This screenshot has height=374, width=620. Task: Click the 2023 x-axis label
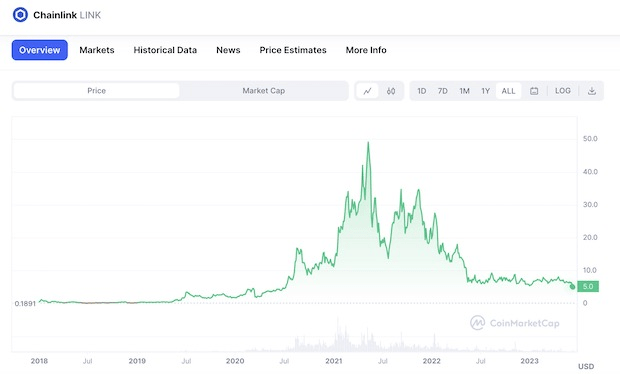click(x=529, y=361)
